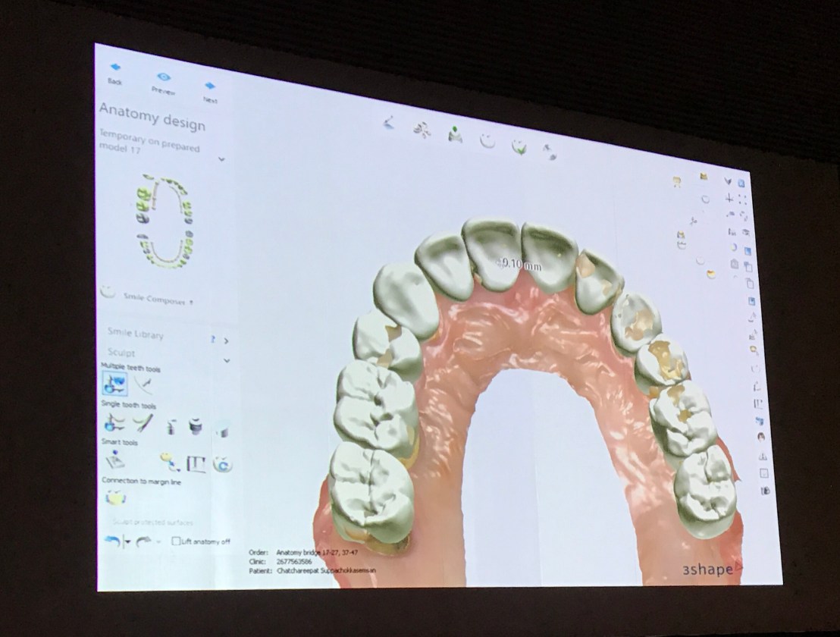Collapse the Sculpt section chevron

tap(226, 360)
